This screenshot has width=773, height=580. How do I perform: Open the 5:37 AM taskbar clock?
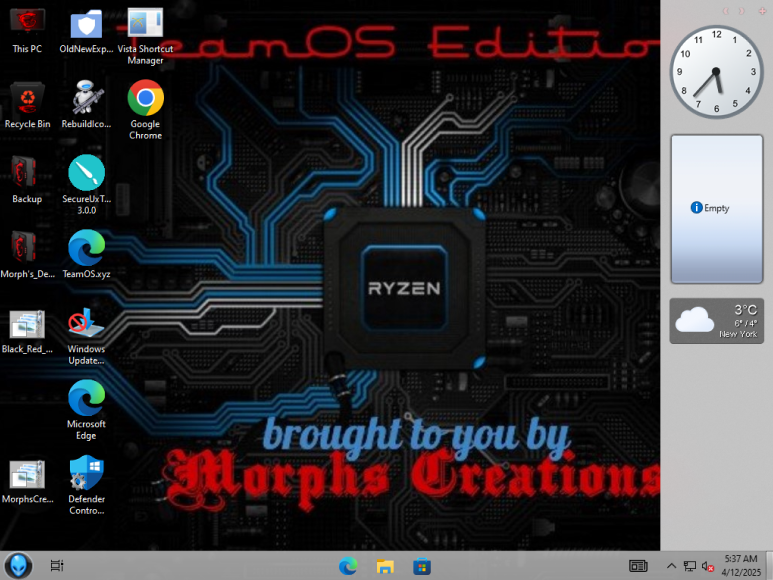tap(741, 566)
